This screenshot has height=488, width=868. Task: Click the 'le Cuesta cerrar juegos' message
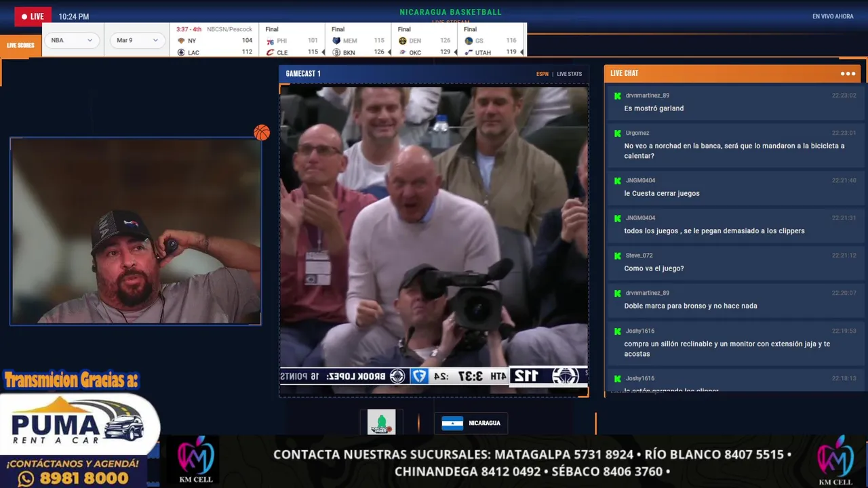click(x=662, y=193)
